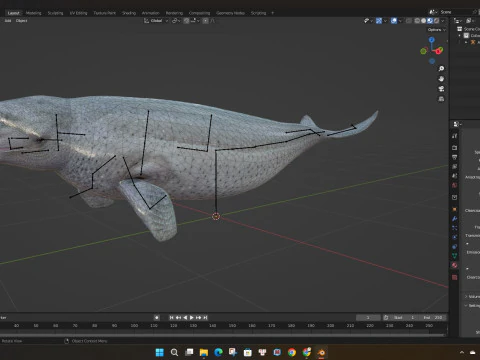This screenshot has height=360, width=480.
Task: Expand the viewport Options dropdown
Action: click(x=437, y=30)
